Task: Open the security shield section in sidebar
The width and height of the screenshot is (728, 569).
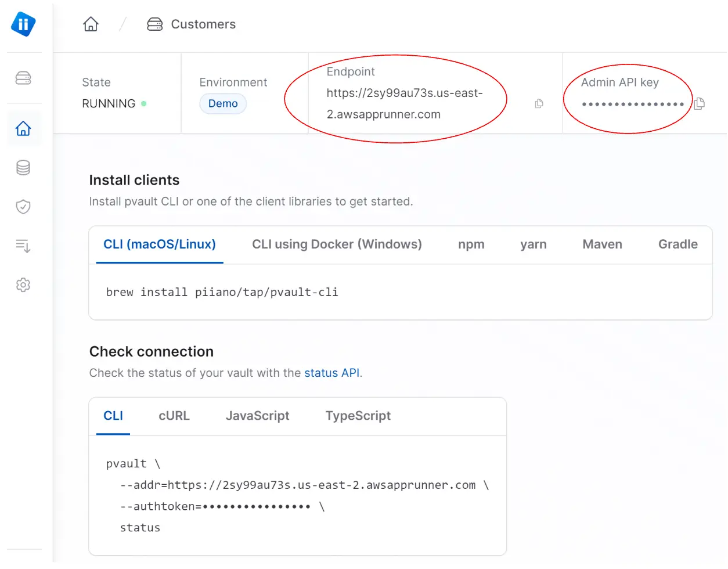Action: pos(23,207)
